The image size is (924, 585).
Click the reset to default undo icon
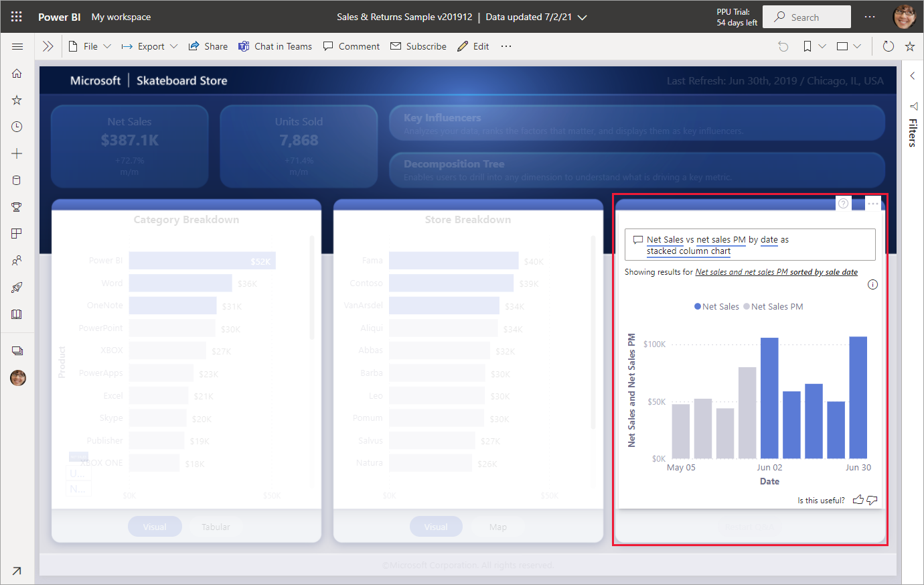click(x=783, y=46)
